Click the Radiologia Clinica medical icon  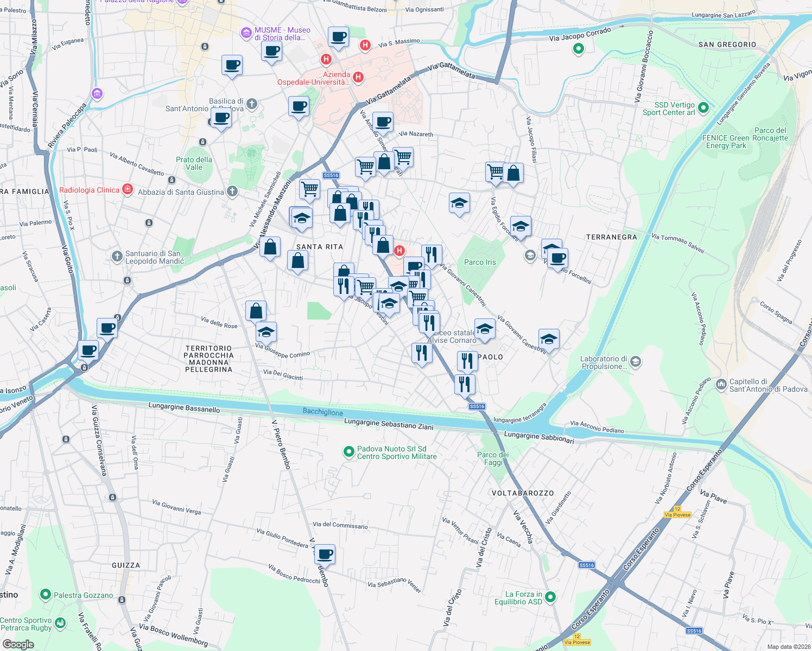128,189
